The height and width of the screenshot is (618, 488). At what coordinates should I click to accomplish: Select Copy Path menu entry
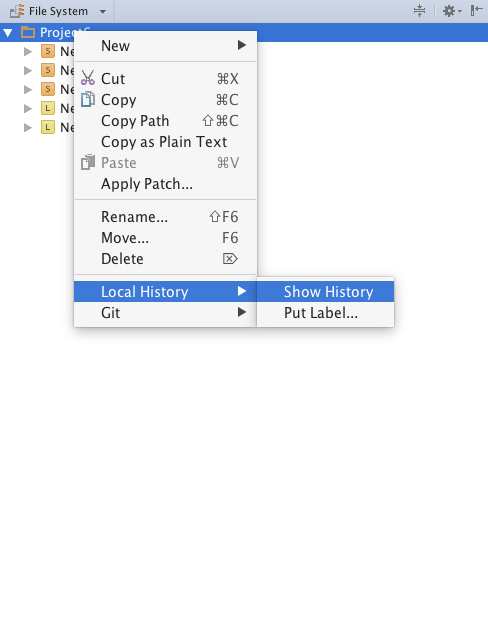[x=166, y=121]
